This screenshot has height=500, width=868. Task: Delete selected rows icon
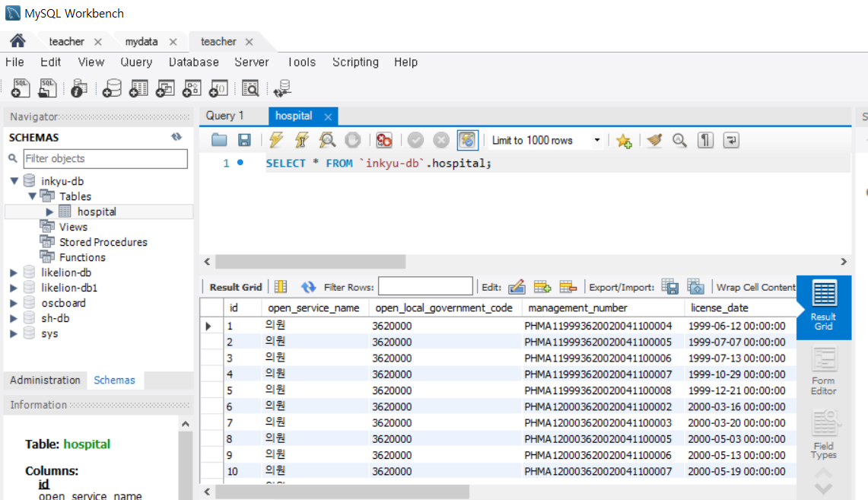pos(568,287)
